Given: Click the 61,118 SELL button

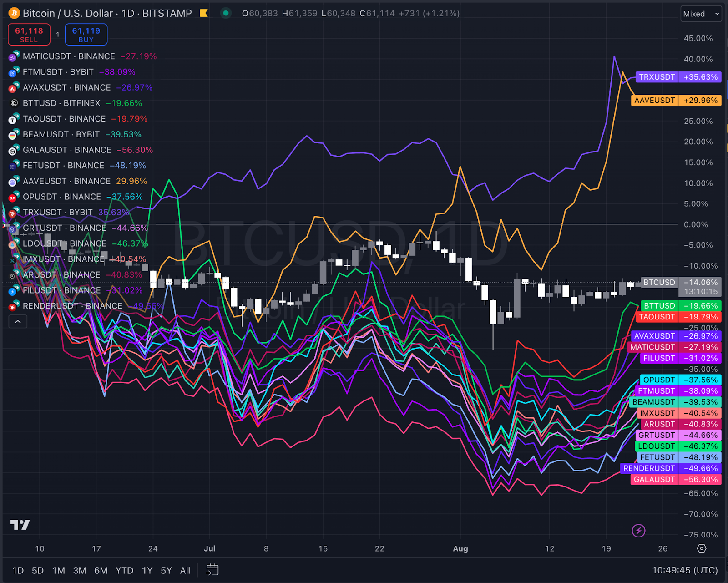Looking at the screenshot, I should pyautogui.click(x=29, y=35).
